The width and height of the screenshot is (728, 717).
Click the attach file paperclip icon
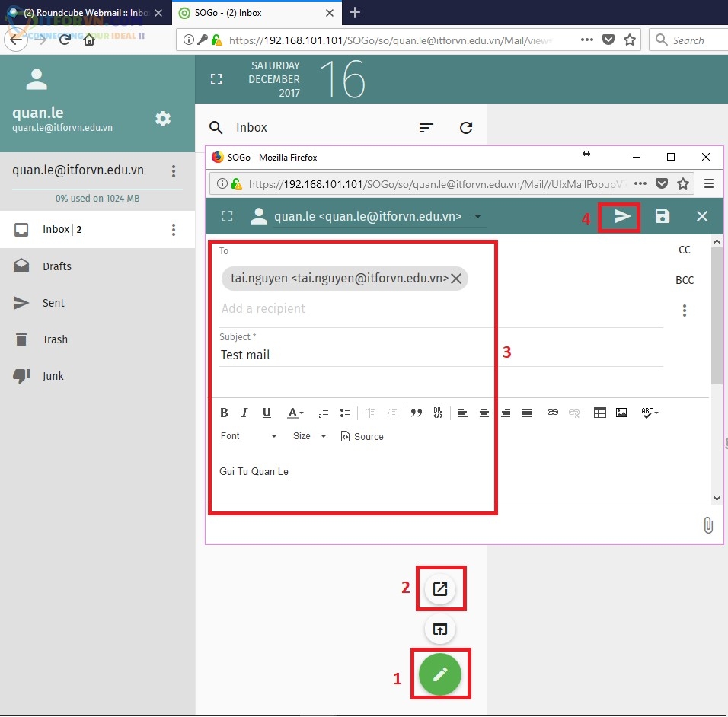[707, 525]
